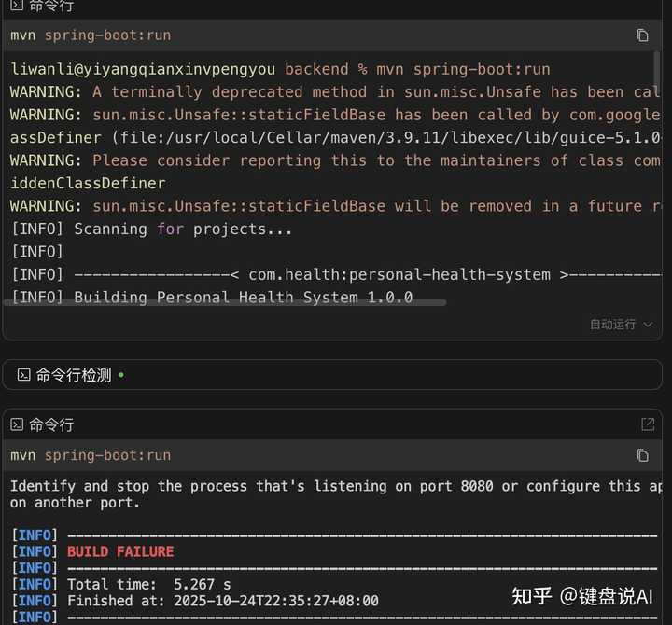The width and height of the screenshot is (672, 625).
Task: Click the green status dot after 命令行检测
Action: pyautogui.click(x=121, y=374)
